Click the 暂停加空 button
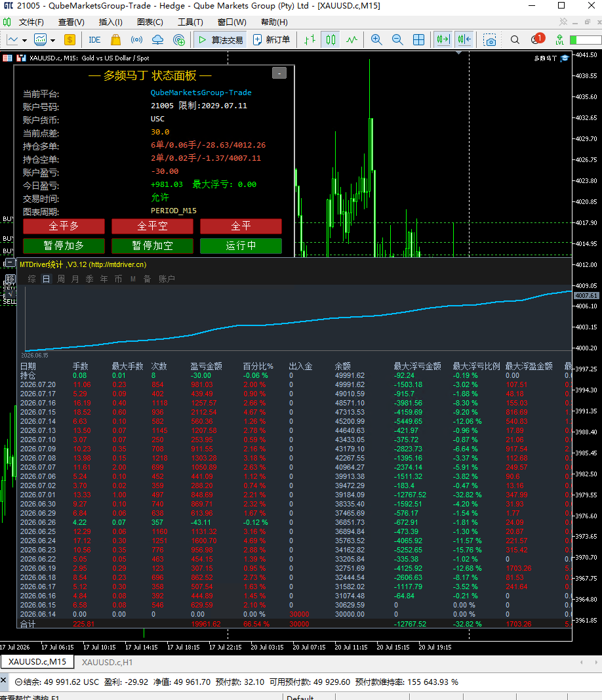 [152, 245]
